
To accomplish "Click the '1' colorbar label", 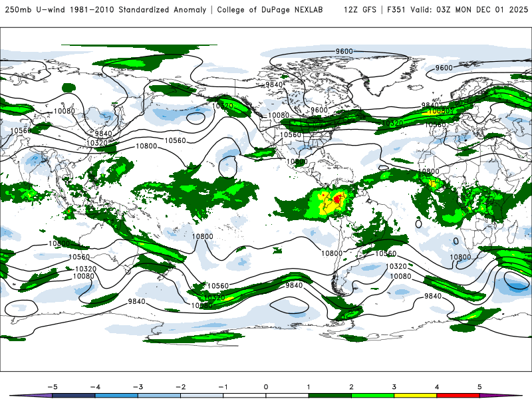I will 309,387.
